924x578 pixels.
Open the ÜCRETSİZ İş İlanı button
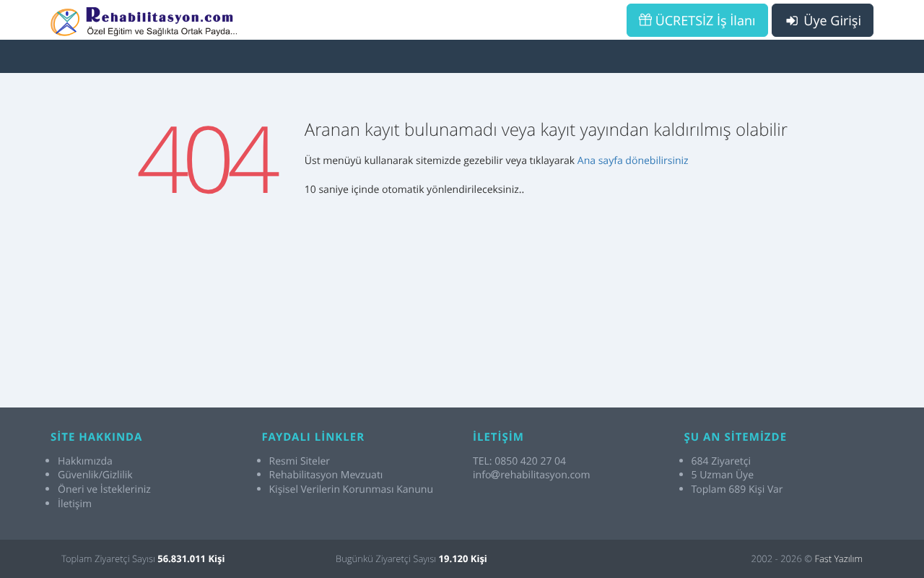coord(697,20)
